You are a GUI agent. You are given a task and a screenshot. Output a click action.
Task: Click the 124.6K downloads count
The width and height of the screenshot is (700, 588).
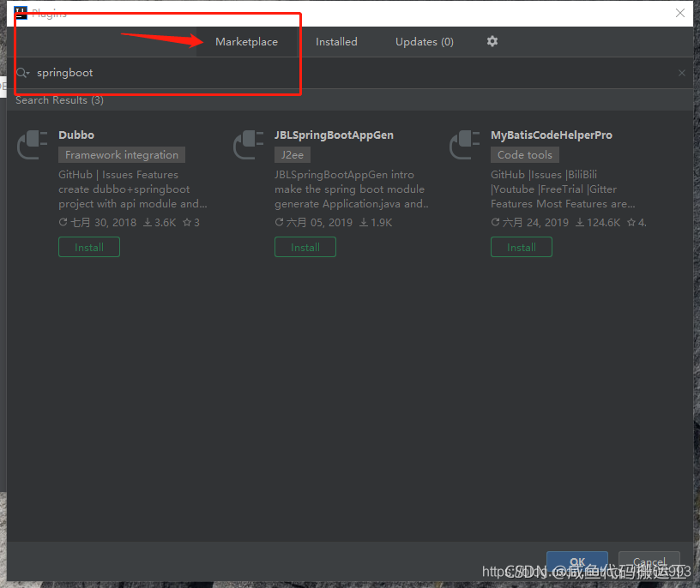coord(598,222)
